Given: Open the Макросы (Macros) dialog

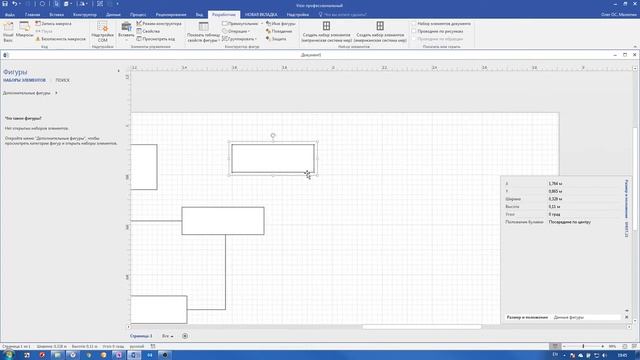Looking at the screenshot, I should [24, 30].
